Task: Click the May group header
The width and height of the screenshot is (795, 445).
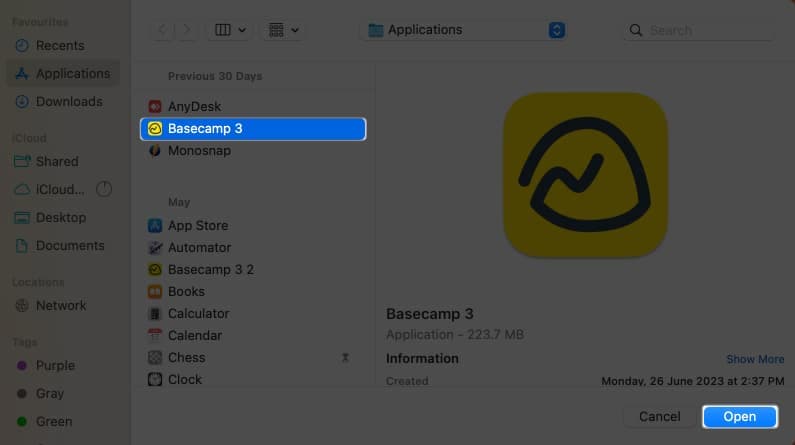Action: point(179,202)
